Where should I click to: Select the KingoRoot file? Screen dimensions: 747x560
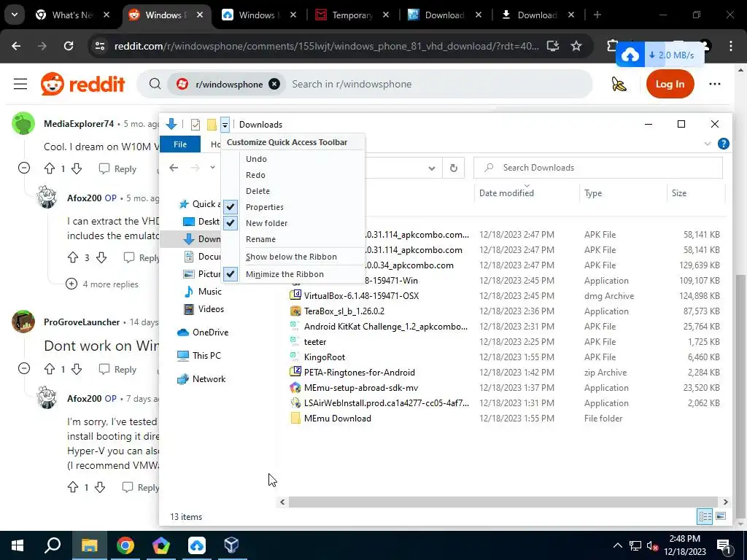pyautogui.click(x=325, y=357)
